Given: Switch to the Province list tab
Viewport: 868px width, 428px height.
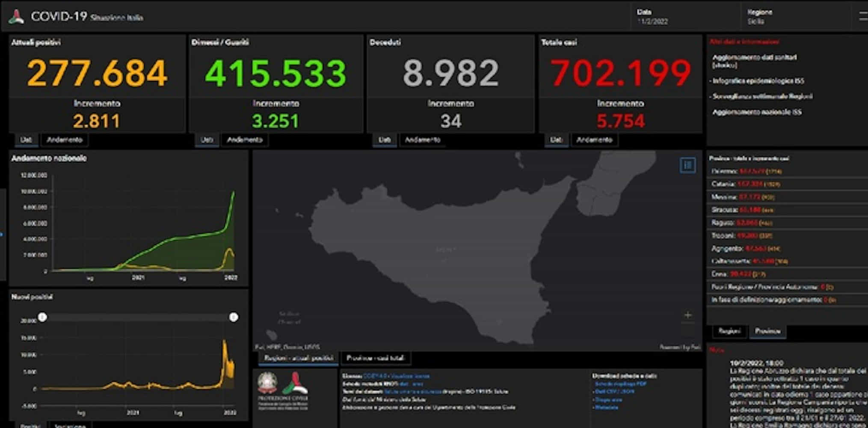Looking at the screenshot, I should (x=767, y=331).
